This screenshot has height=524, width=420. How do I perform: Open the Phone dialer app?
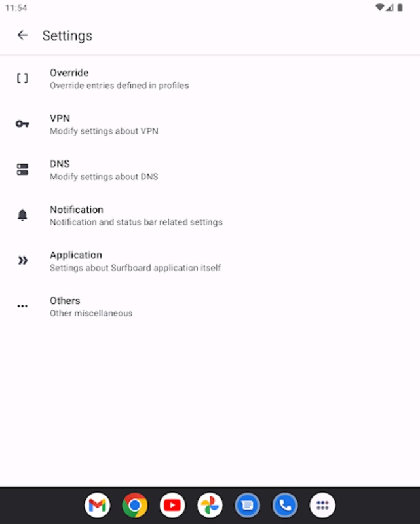pos(285,505)
